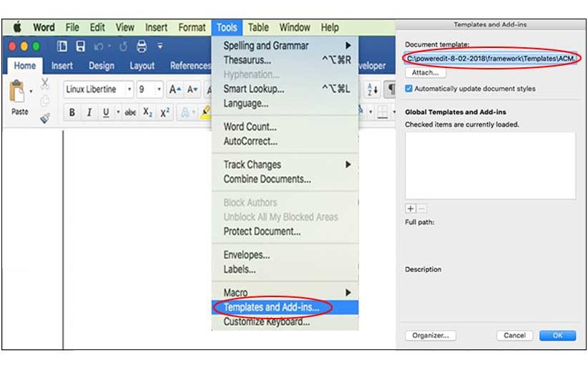The width and height of the screenshot is (588, 368).
Task: Click the Attach button
Action: coord(425,72)
